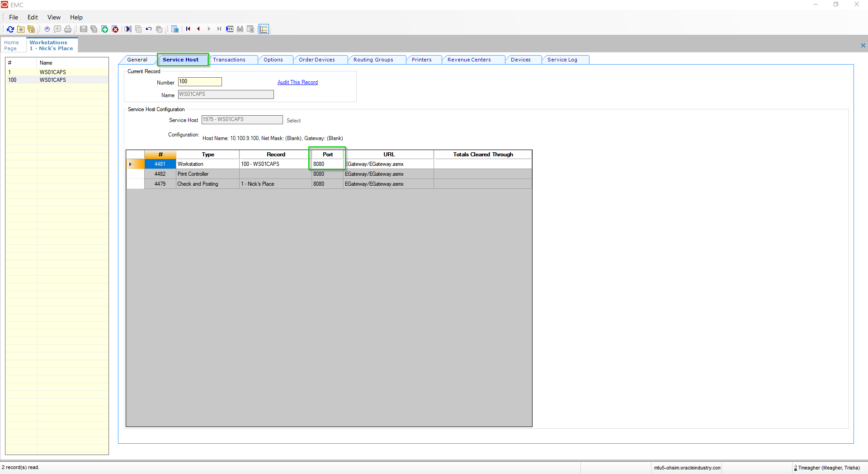
Task: Click the Select link next to Service Host
Action: pos(293,120)
